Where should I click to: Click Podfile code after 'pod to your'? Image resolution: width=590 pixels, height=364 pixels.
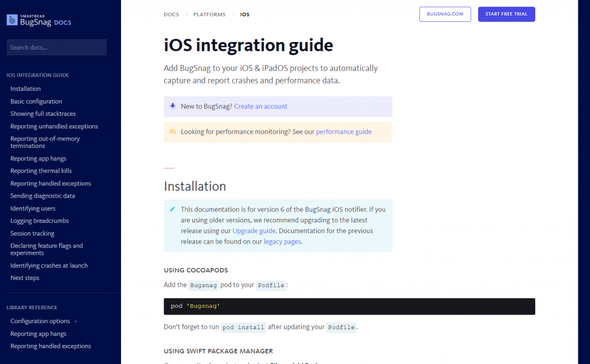click(271, 286)
